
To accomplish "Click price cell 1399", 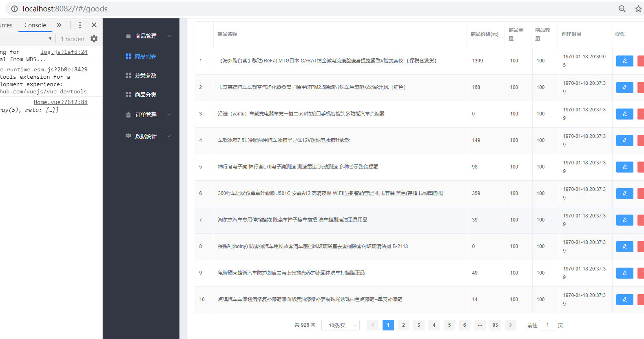I will click(478, 61).
